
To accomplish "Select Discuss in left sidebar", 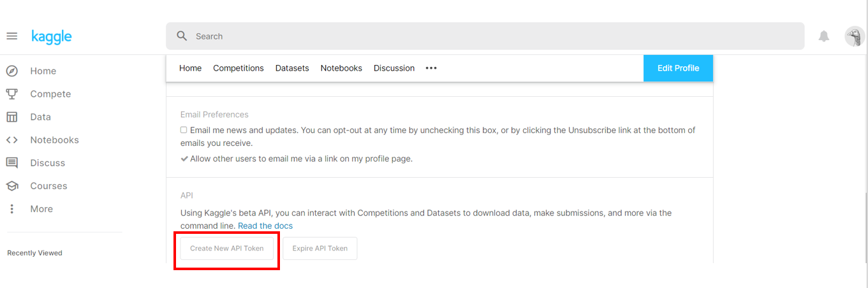I will tap(48, 162).
